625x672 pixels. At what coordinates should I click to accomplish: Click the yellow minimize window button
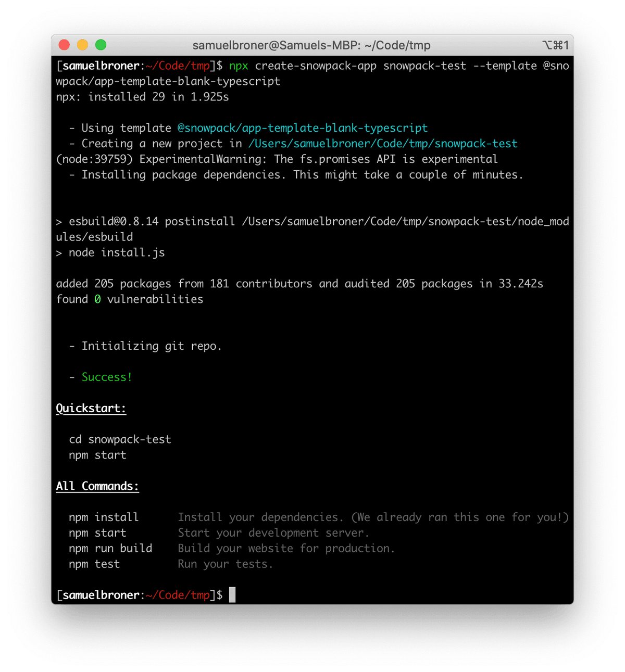(82, 45)
